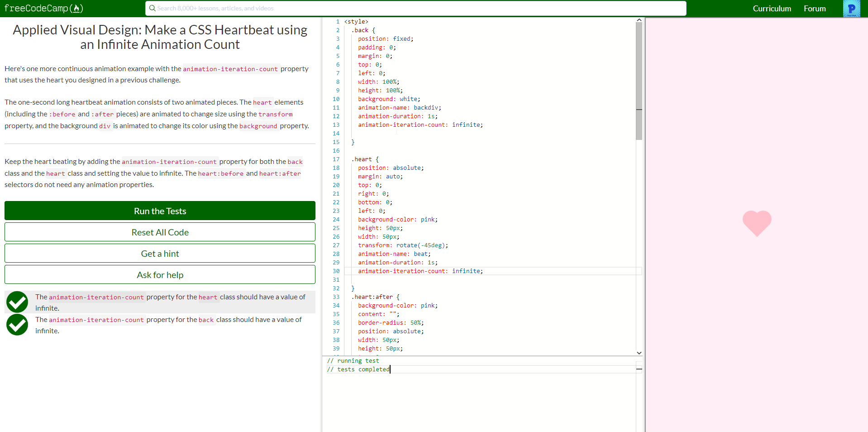
Task: Open the Forum link
Action: 815,9
